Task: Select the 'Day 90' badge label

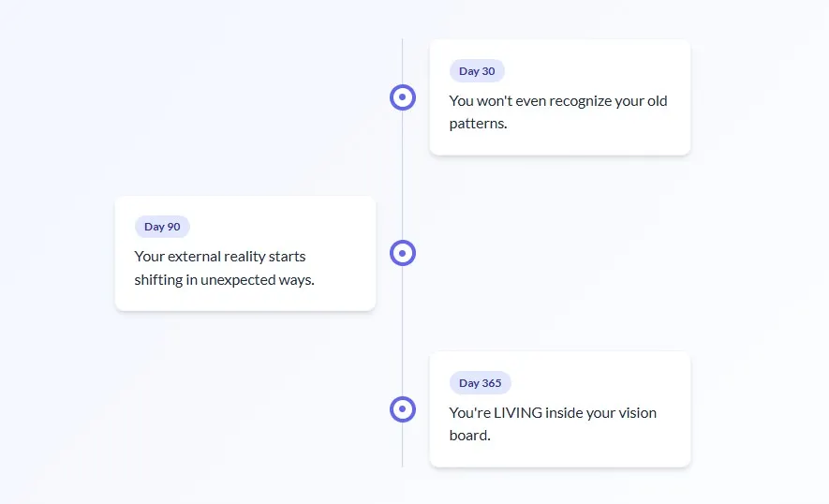Action: tap(162, 227)
